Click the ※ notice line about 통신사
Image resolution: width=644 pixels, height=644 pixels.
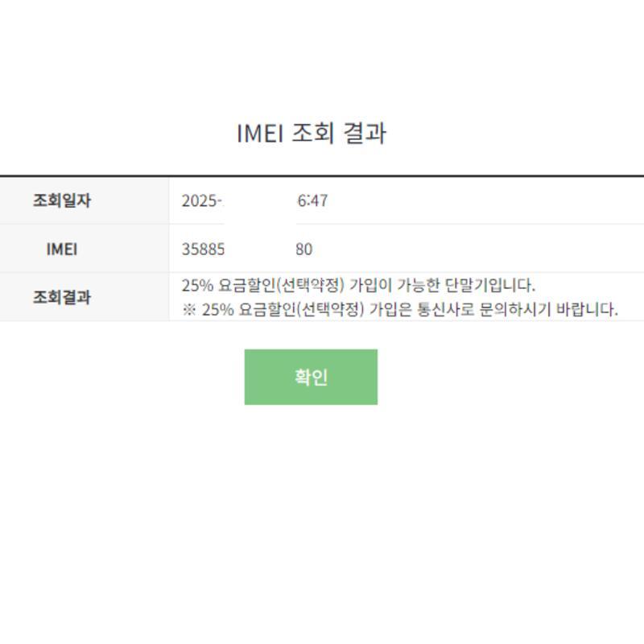tap(400, 309)
